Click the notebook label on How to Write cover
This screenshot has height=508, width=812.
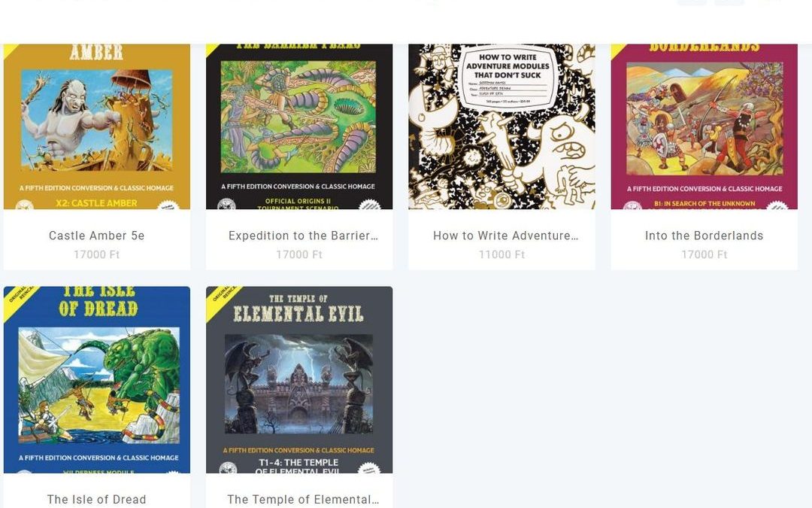click(x=507, y=78)
